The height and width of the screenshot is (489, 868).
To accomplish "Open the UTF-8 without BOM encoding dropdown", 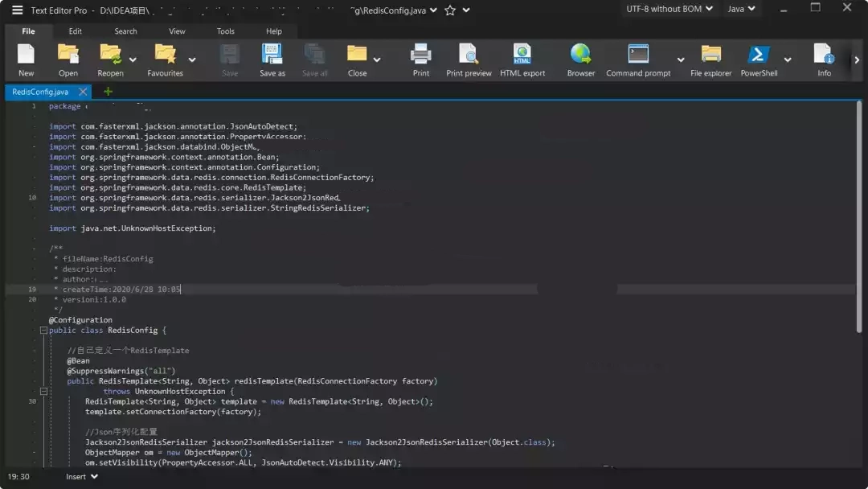I will tap(669, 9).
